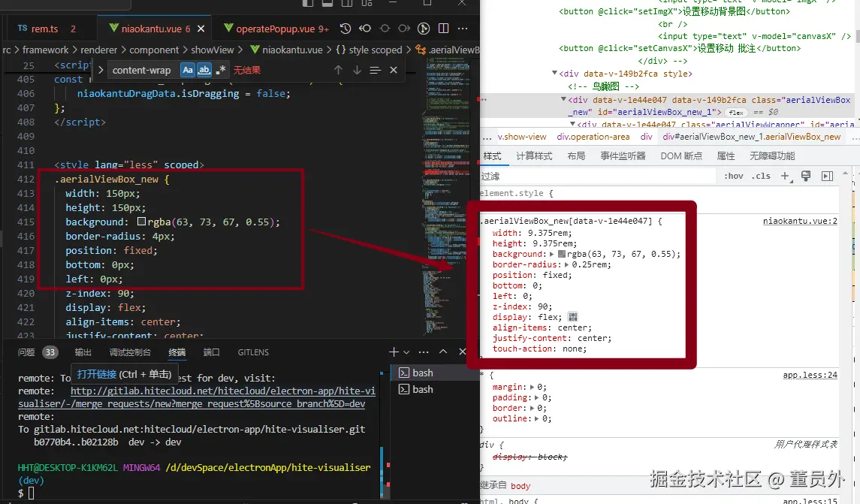Click the content-wrap find input field
860x504 pixels.
coord(143,70)
